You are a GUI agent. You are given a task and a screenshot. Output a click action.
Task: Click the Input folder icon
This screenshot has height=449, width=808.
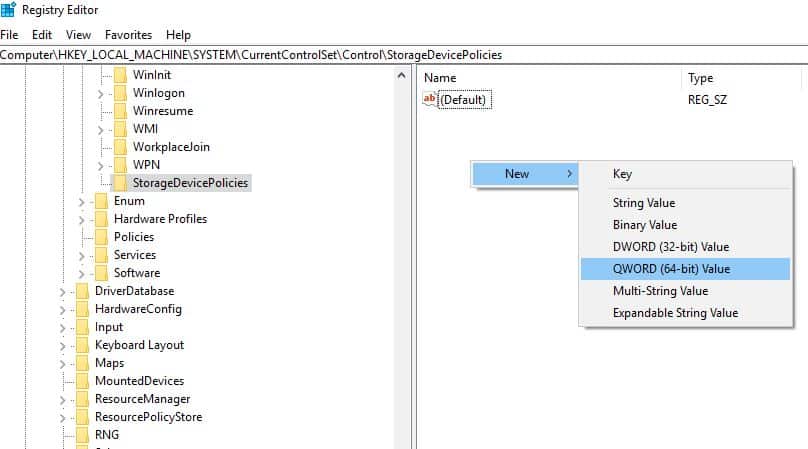82,328
